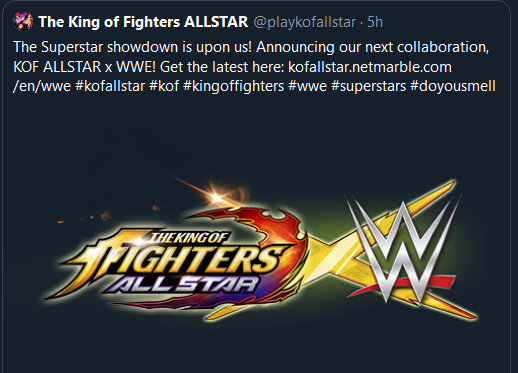
Task: Click 'THE KING OF' text in logo
Action: (x=188, y=238)
